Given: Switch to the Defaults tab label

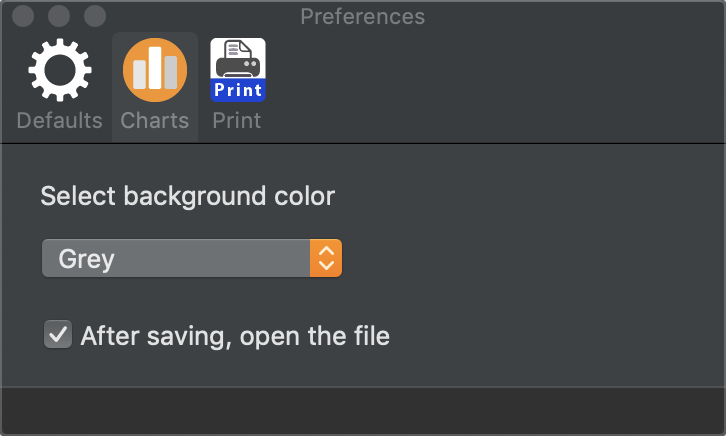Looking at the screenshot, I should (x=60, y=121).
